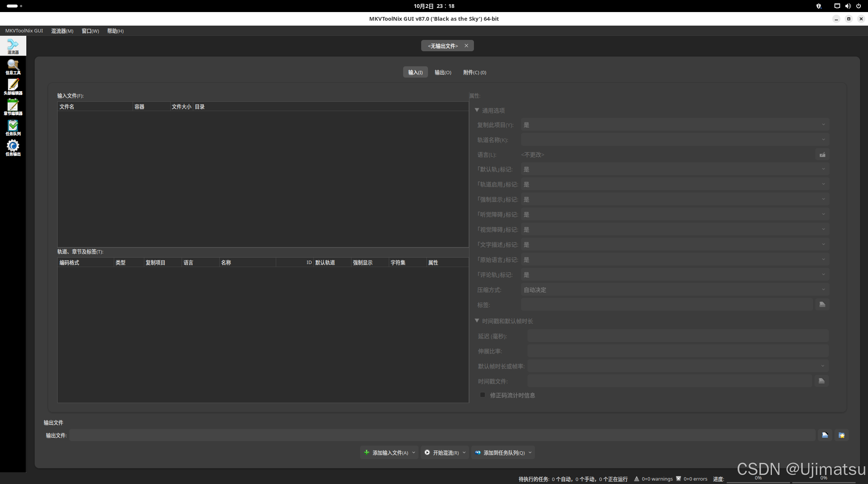This screenshot has width=868, height=484.
Task: Open the Header editor tool
Action: click(13, 87)
